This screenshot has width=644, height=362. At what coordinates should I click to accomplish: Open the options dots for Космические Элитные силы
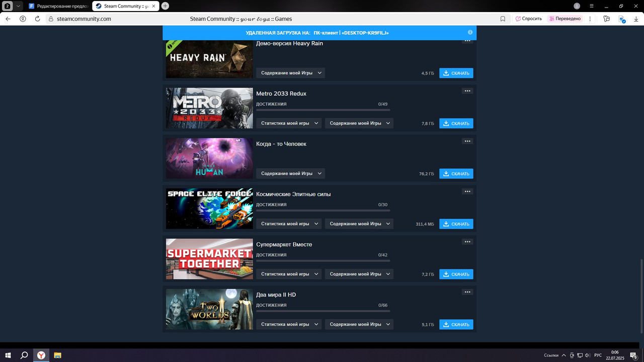[x=467, y=192]
